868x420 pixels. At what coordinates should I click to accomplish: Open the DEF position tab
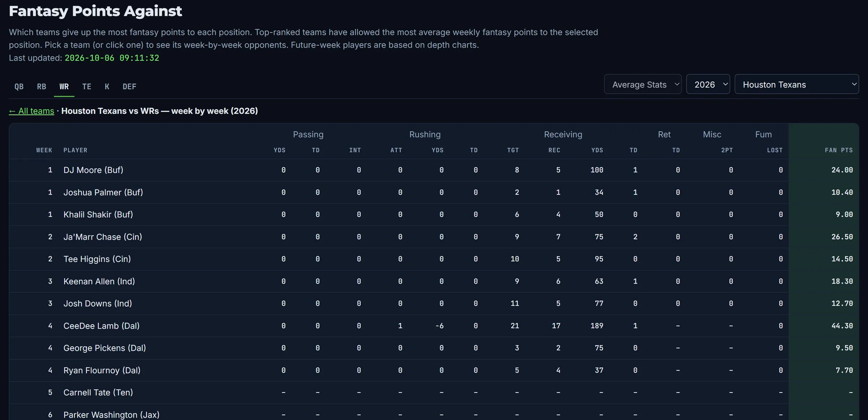[129, 86]
